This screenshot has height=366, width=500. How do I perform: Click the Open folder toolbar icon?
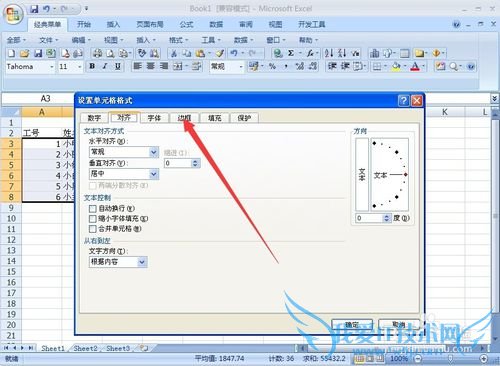pos(24,53)
